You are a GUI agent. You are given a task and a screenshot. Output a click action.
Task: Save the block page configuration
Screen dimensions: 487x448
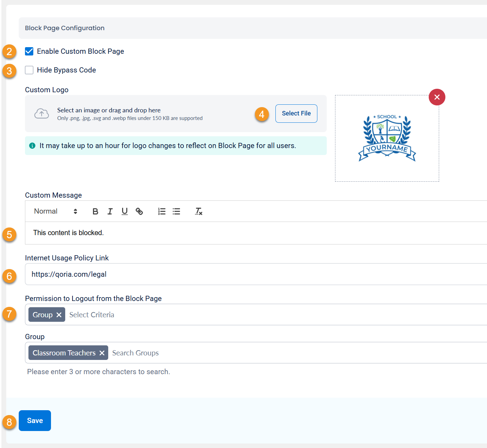click(35, 420)
